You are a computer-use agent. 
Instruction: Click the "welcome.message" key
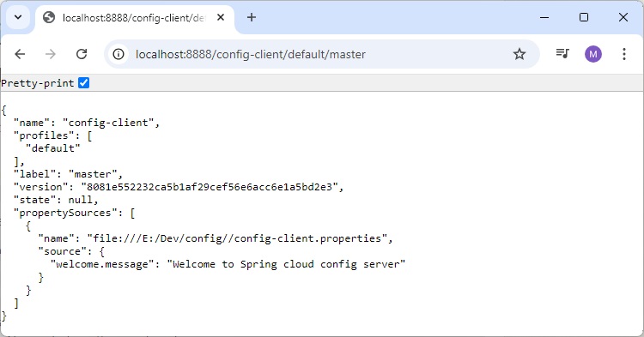(102, 264)
